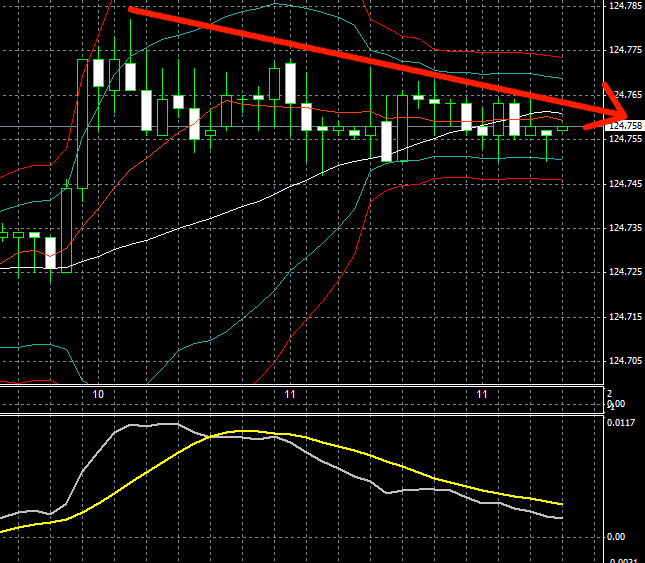This screenshot has width=645, height=563.
Task: Click the 124.755 price scale value
Action: click(625, 139)
